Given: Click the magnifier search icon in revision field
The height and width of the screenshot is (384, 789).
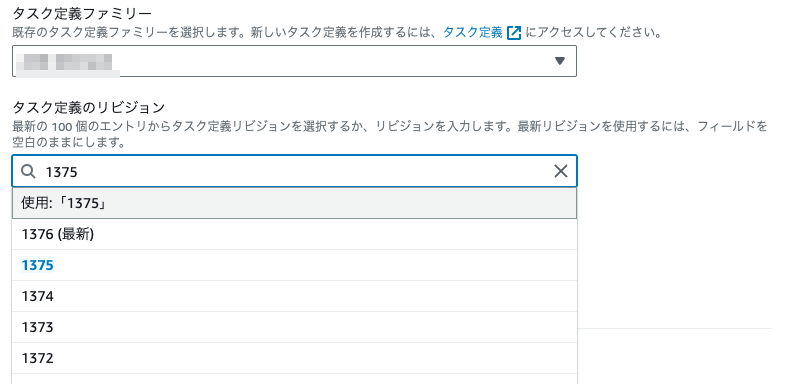Looking at the screenshot, I should coord(28,172).
